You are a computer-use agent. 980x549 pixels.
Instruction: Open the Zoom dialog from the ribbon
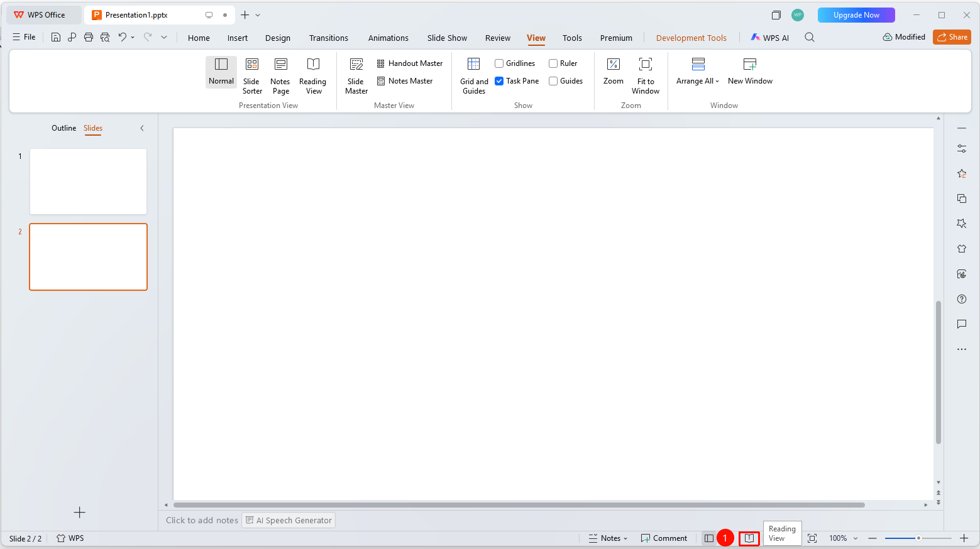pyautogui.click(x=614, y=71)
